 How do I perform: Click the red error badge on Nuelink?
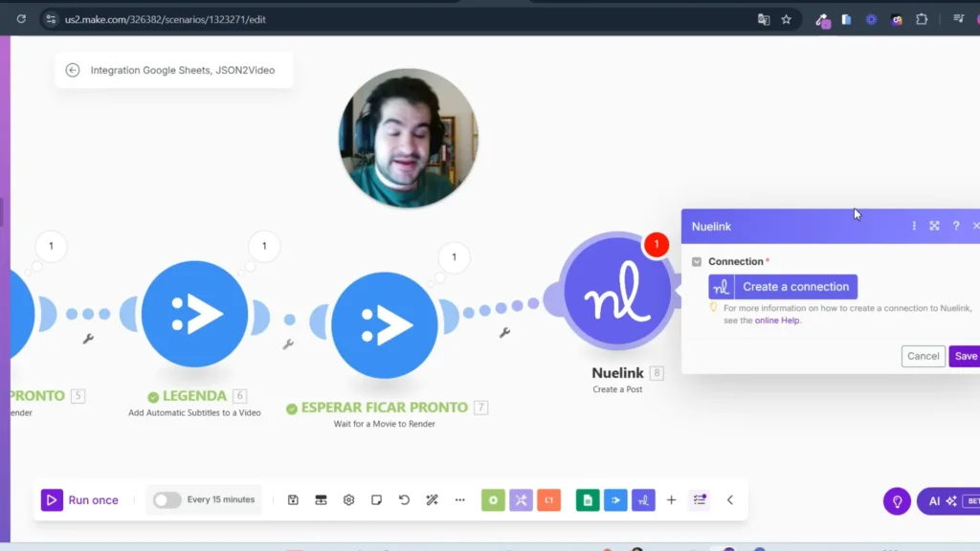(x=657, y=244)
